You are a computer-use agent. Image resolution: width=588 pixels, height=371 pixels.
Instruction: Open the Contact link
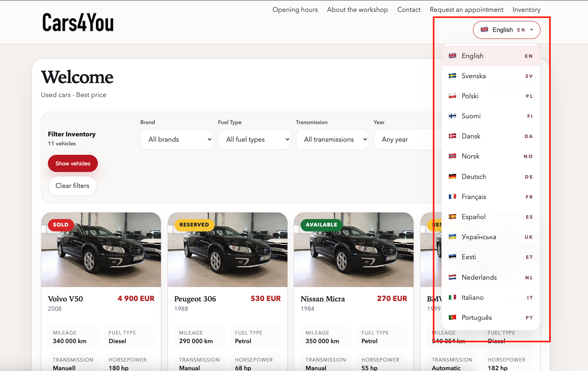tap(409, 9)
